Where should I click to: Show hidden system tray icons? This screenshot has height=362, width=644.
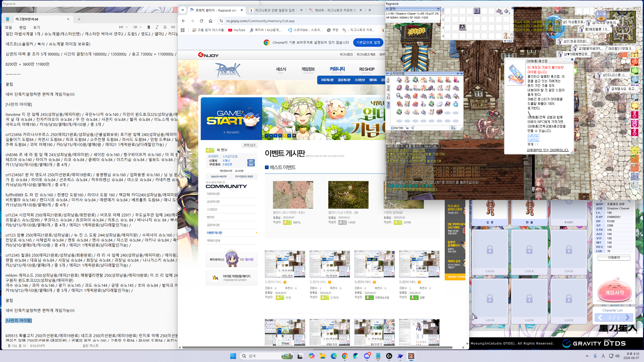(587, 356)
